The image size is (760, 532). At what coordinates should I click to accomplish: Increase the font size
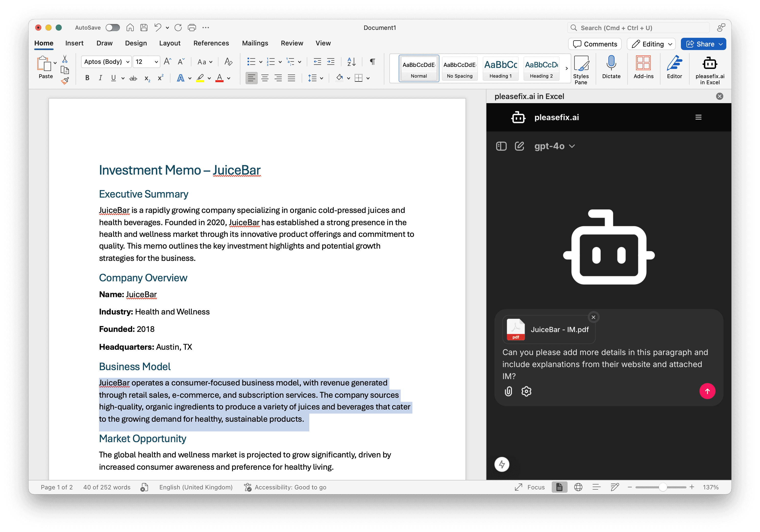point(167,62)
